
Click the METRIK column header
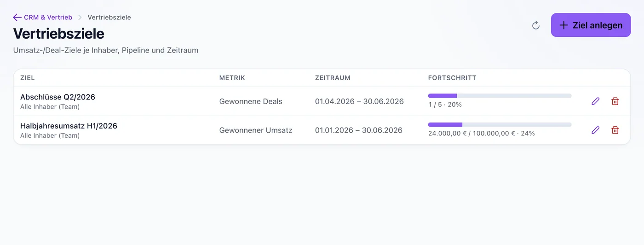click(x=232, y=78)
